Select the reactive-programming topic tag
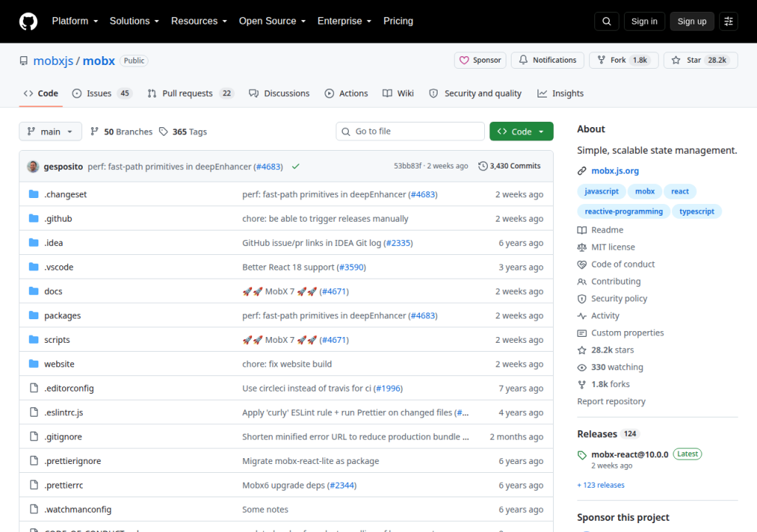 [x=624, y=211]
